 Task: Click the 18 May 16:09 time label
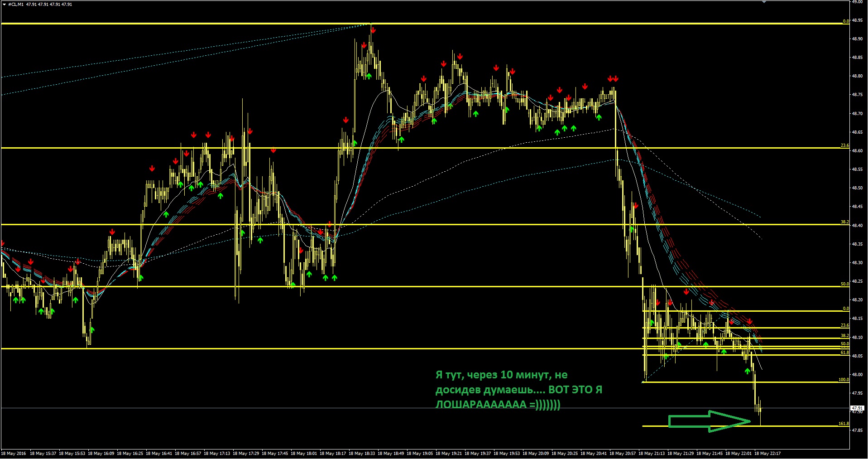(x=101, y=454)
